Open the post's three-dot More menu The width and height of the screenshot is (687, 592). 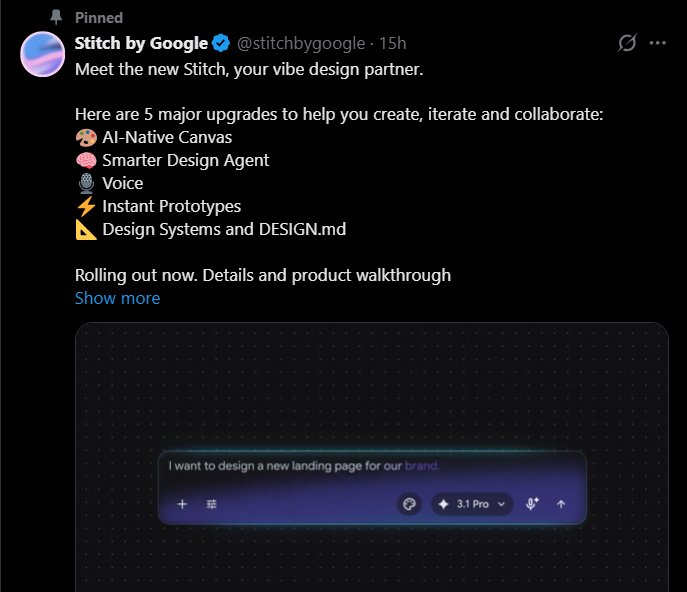coord(658,43)
